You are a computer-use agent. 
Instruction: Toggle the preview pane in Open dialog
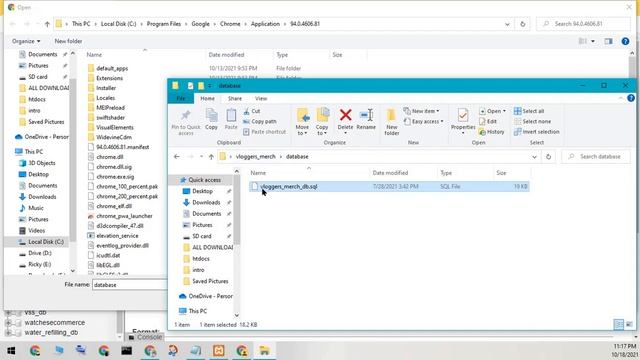click(x=608, y=41)
